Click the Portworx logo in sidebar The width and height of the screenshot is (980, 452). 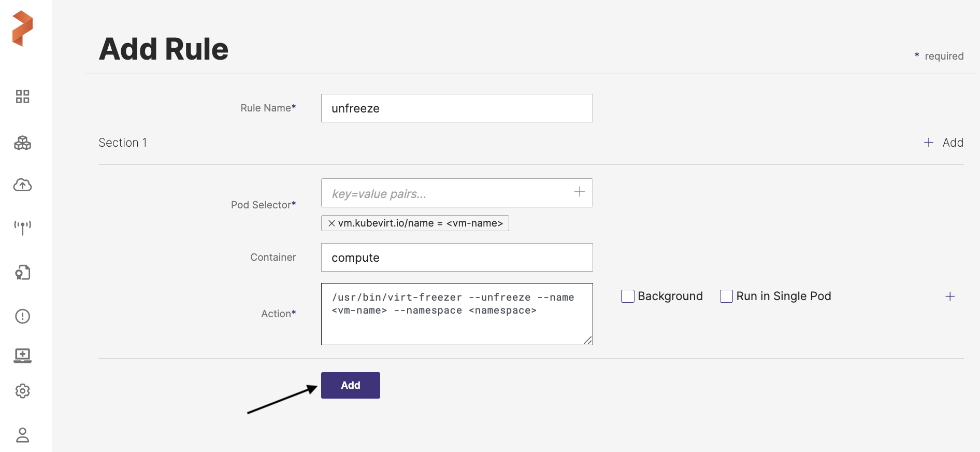pos(22,29)
